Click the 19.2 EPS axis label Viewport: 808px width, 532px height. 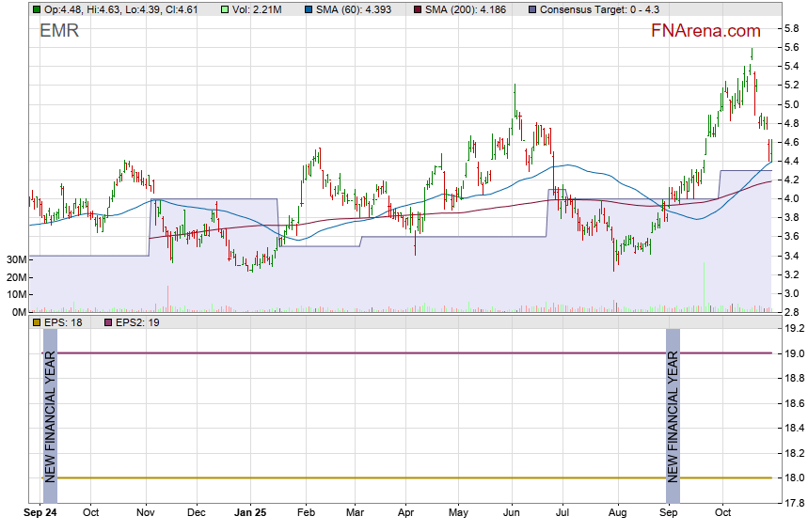click(794, 329)
